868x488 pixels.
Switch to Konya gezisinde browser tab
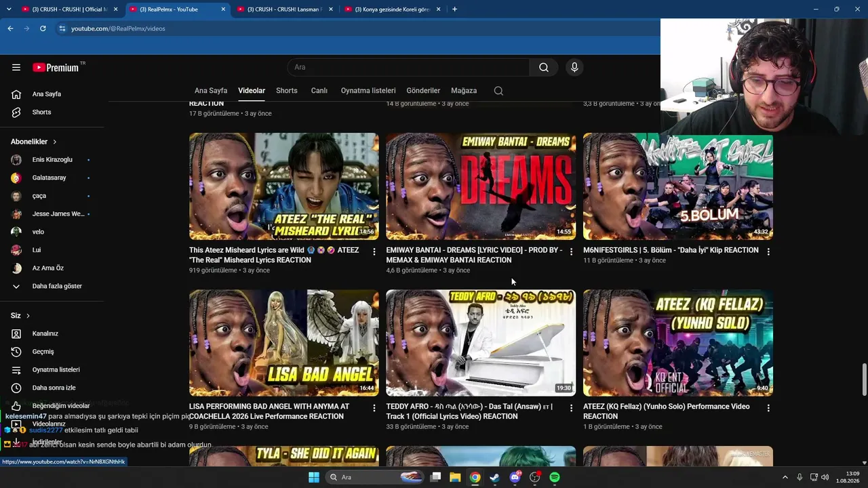(392, 9)
